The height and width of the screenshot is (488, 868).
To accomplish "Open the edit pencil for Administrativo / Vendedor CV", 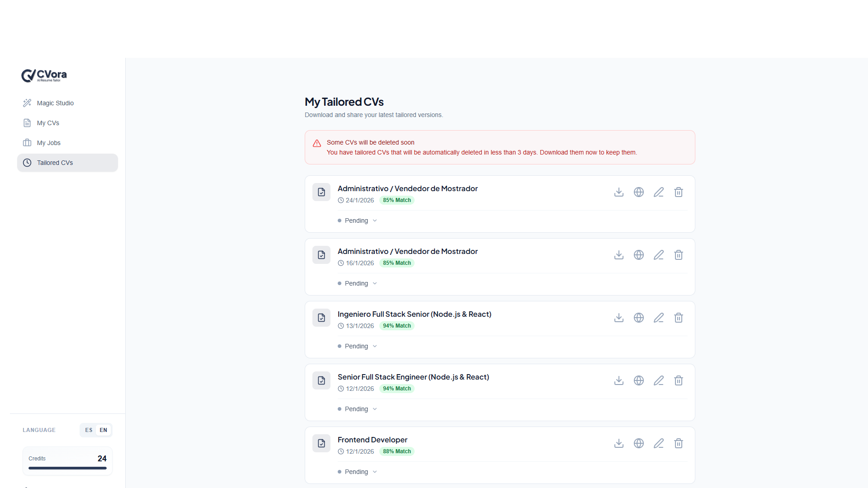I will pos(659,192).
